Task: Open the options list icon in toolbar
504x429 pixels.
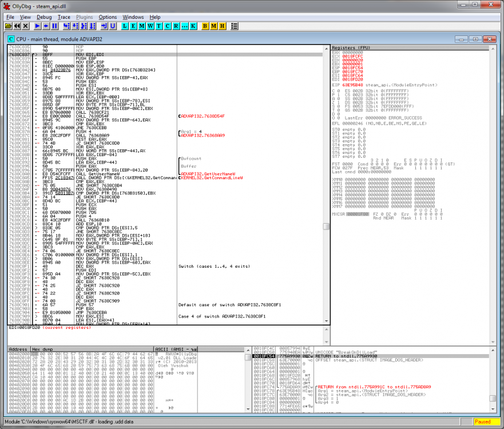Action: tap(235, 26)
